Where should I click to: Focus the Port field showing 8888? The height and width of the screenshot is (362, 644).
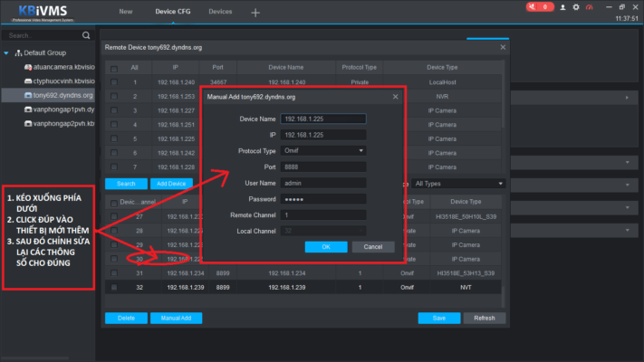point(323,167)
